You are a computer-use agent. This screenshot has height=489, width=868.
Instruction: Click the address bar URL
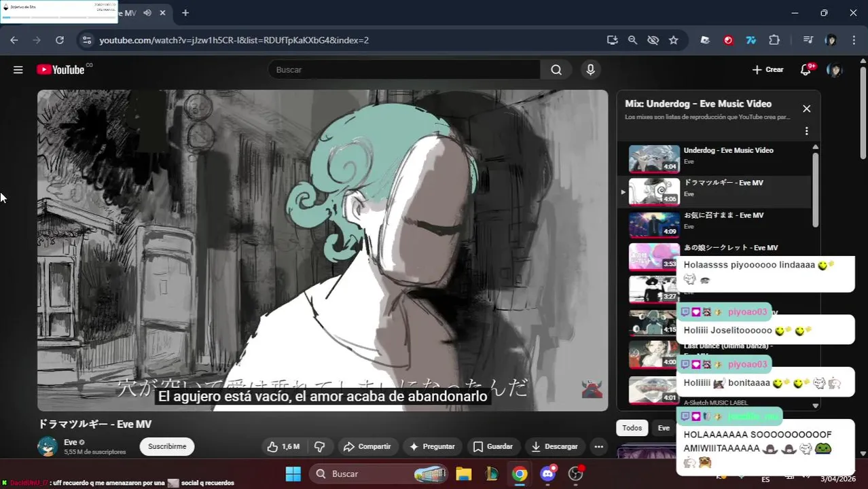click(x=234, y=40)
